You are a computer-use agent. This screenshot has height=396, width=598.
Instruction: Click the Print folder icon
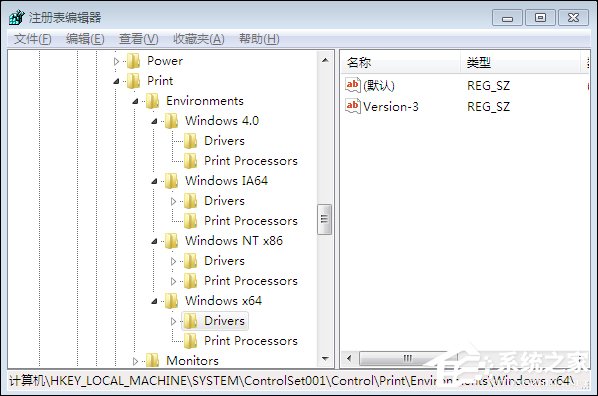(133, 81)
